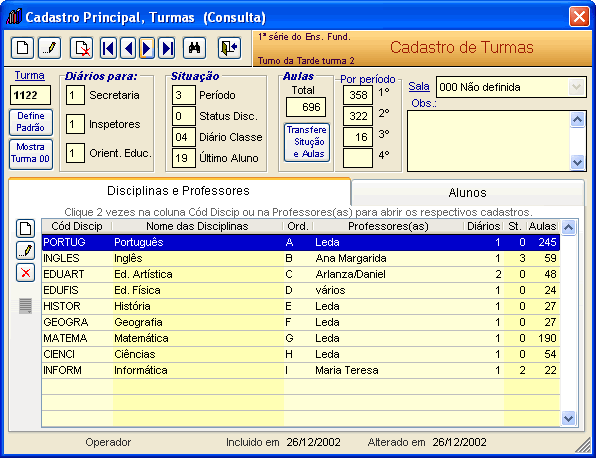This screenshot has height=458, width=596.
Task: Open search with the binoculars icon
Action: tap(195, 48)
